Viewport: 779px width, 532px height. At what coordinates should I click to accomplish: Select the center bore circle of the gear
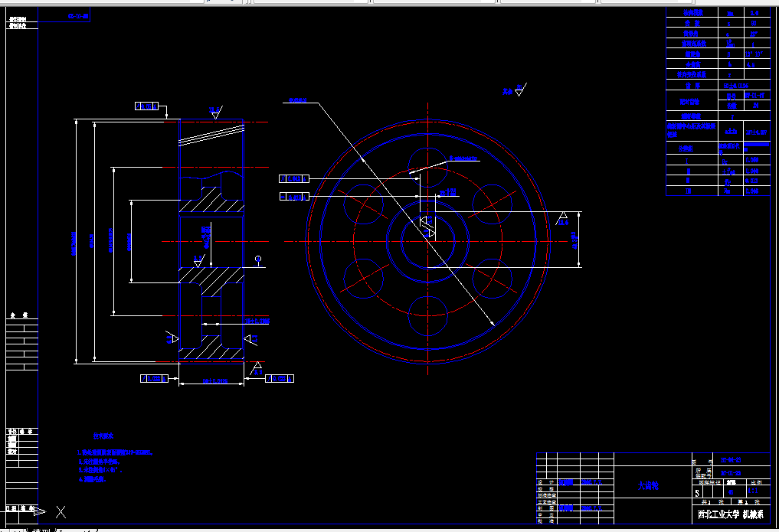427,242
